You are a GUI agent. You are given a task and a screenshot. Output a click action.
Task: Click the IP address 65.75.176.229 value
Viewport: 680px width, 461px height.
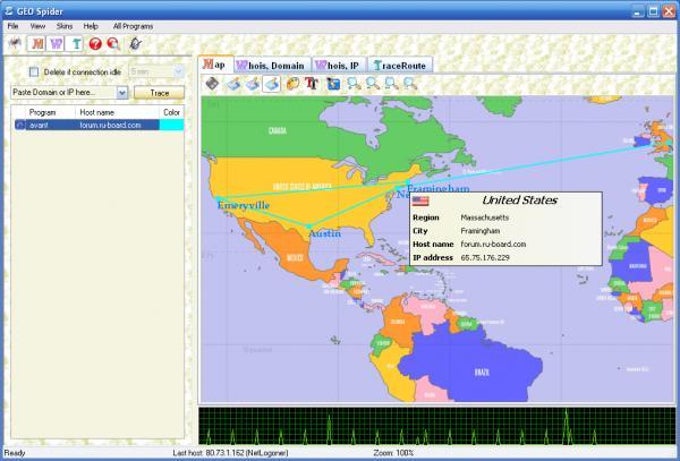[485, 258]
